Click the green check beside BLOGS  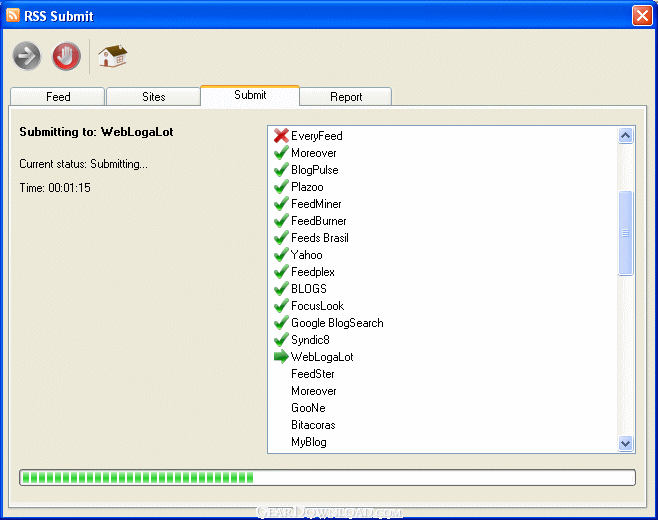(281, 289)
